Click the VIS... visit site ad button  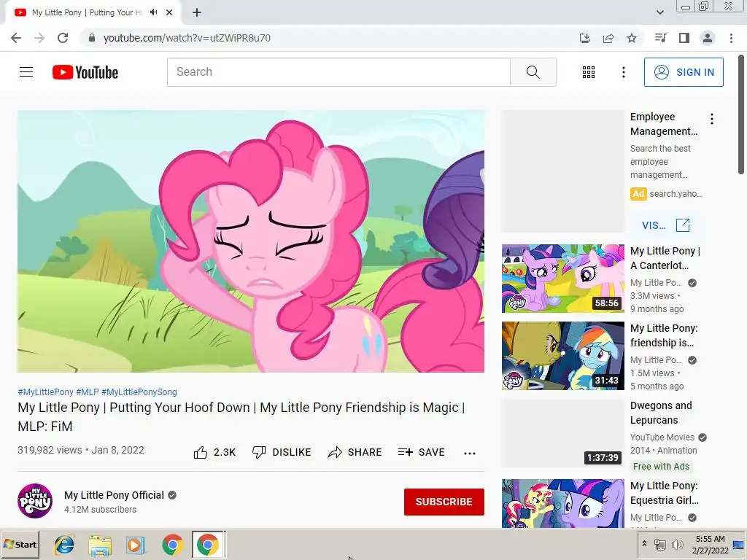coord(665,225)
